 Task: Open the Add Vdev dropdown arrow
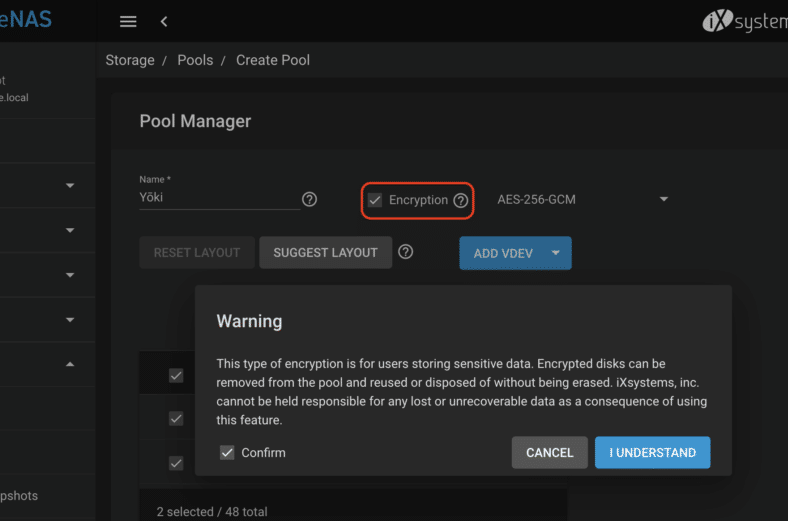[x=556, y=253]
